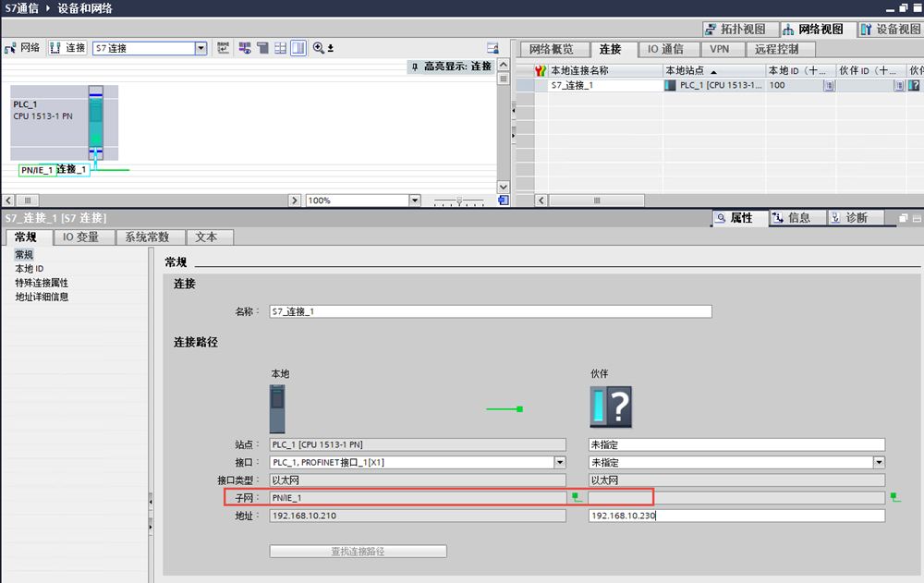
Task: Click the 查找连接路径 button
Action: tap(358, 552)
